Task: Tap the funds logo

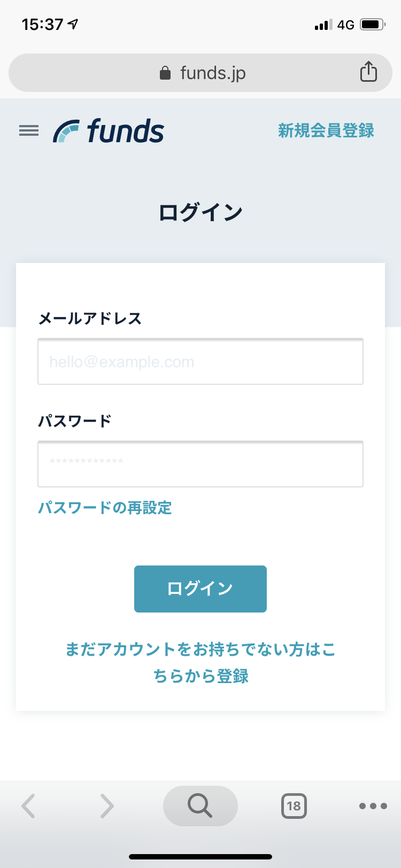Action: point(109,131)
